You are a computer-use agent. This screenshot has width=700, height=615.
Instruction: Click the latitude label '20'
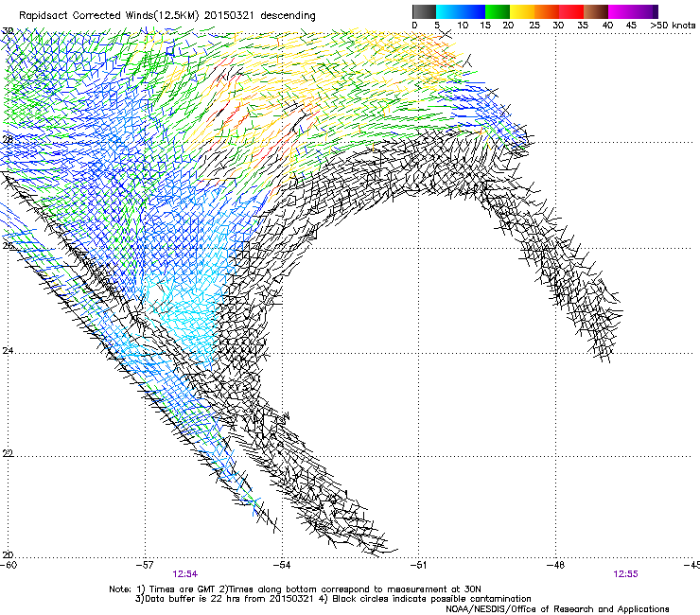click(x=8, y=555)
